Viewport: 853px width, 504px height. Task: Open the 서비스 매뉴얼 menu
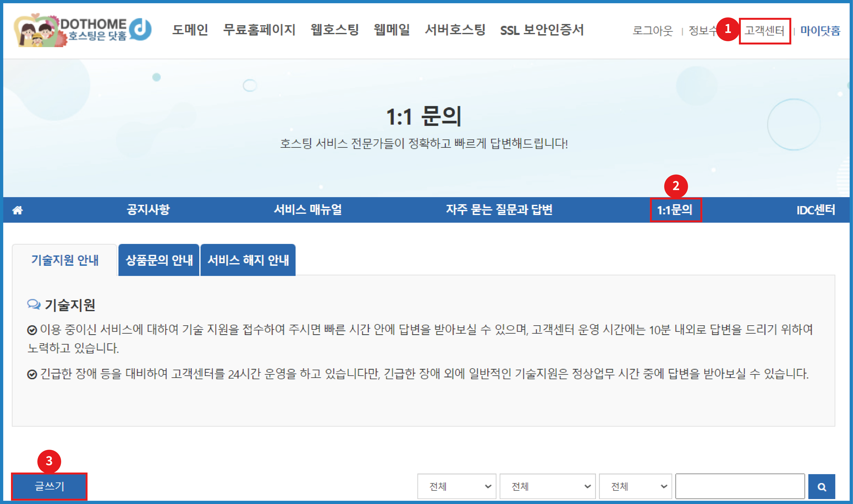[308, 210]
